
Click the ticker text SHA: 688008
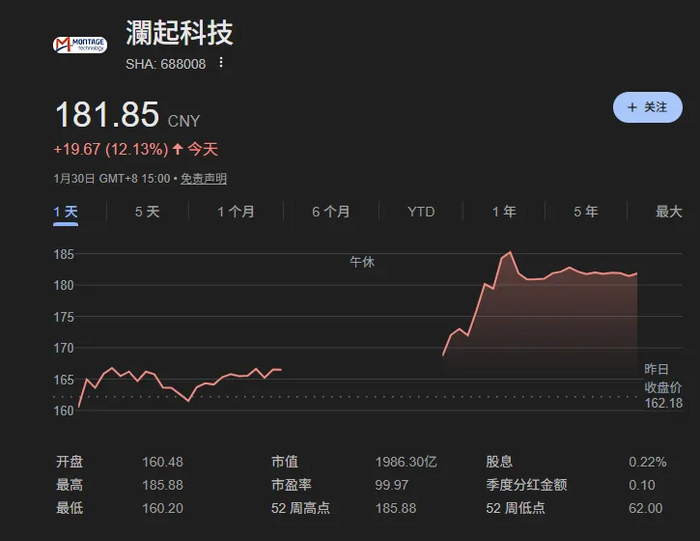(166, 64)
